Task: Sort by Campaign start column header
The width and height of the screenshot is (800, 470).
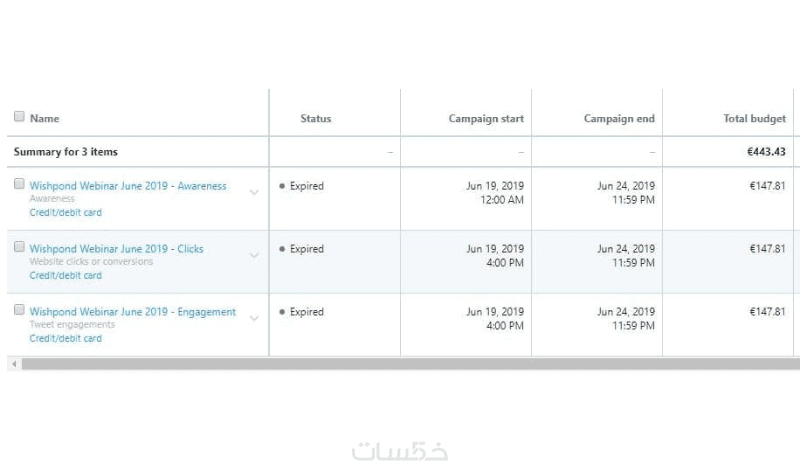Action: [x=486, y=118]
